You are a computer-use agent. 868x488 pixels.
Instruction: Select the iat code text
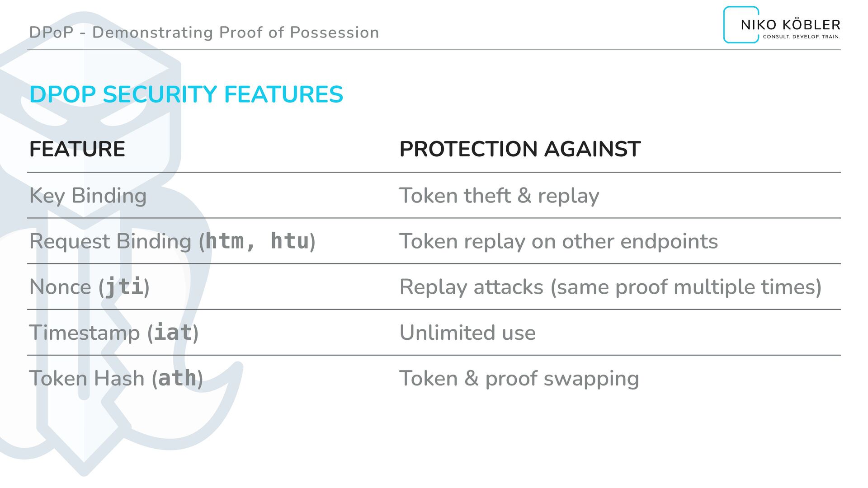(x=173, y=333)
